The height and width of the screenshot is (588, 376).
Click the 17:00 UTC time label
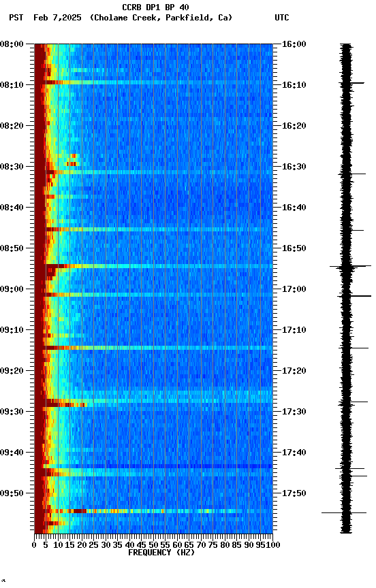pos(294,289)
